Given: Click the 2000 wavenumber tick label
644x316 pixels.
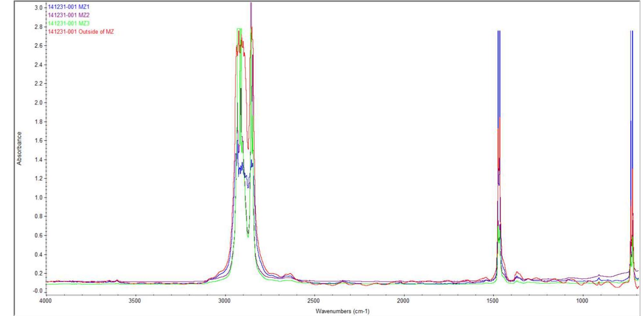Looking at the screenshot, I should [x=403, y=301].
